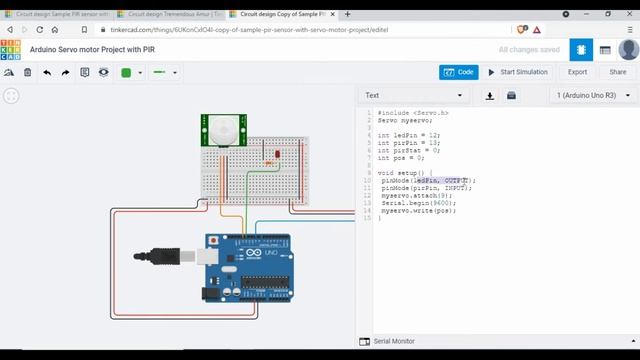Open the browser main menu
The height and width of the screenshot is (360, 640).
pyautogui.click(x=630, y=30)
